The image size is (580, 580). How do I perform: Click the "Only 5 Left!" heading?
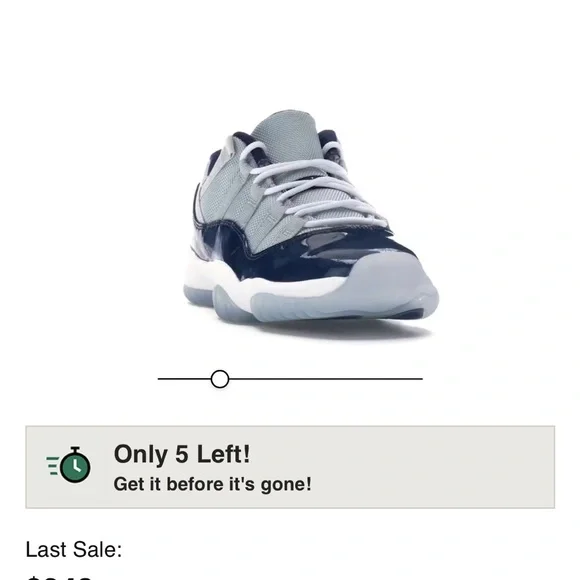click(182, 454)
